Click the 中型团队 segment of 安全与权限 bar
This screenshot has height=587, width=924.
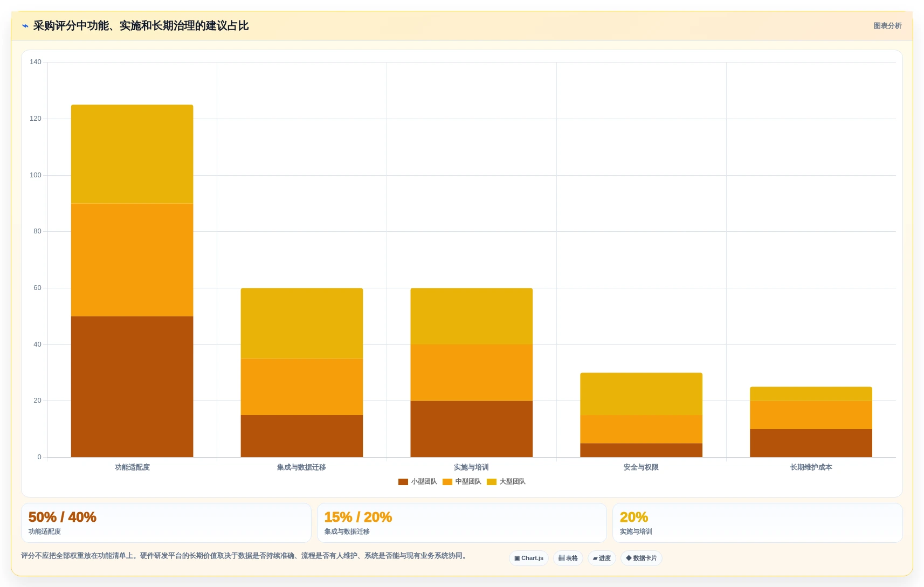pyautogui.click(x=642, y=429)
